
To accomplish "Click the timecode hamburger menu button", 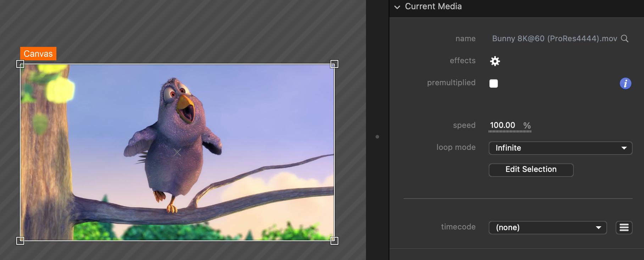I will [x=624, y=228].
